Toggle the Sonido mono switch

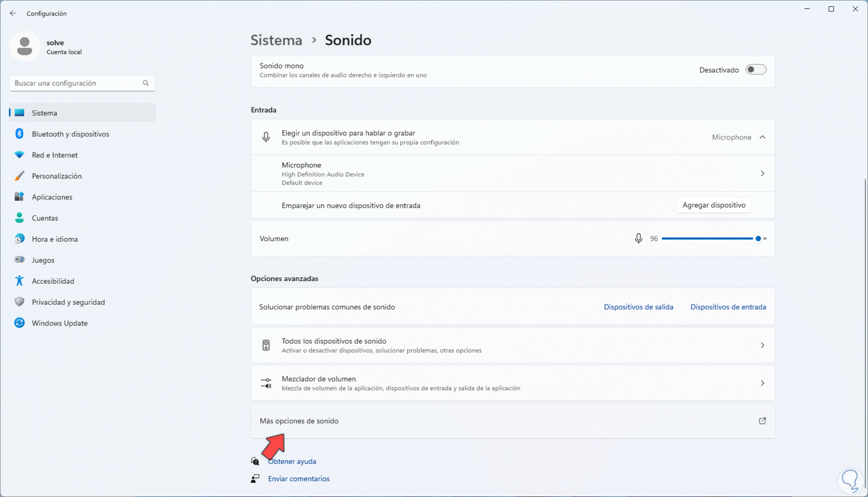tap(756, 70)
